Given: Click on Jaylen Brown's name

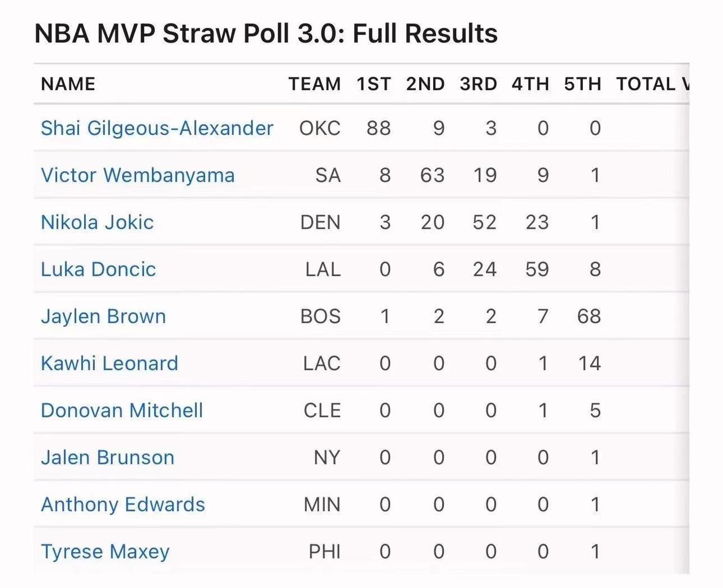Looking at the screenshot, I should click(103, 316).
